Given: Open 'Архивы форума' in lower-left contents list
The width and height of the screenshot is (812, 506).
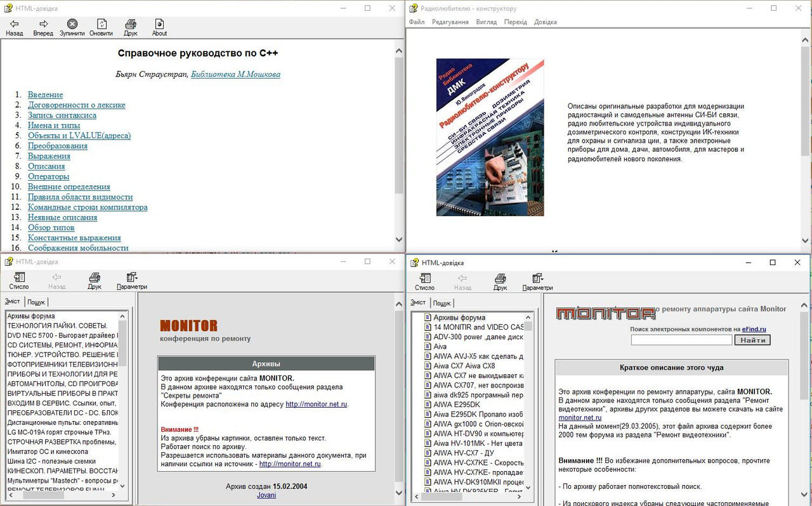Looking at the screenshot, I should point(31,316).
